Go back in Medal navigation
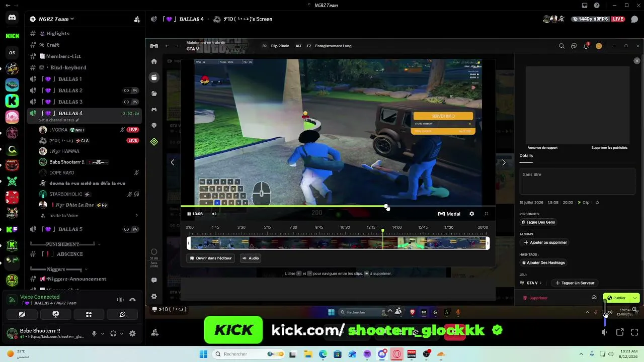The height and width of the screenshot is (362, 644). tap(167, 46)
